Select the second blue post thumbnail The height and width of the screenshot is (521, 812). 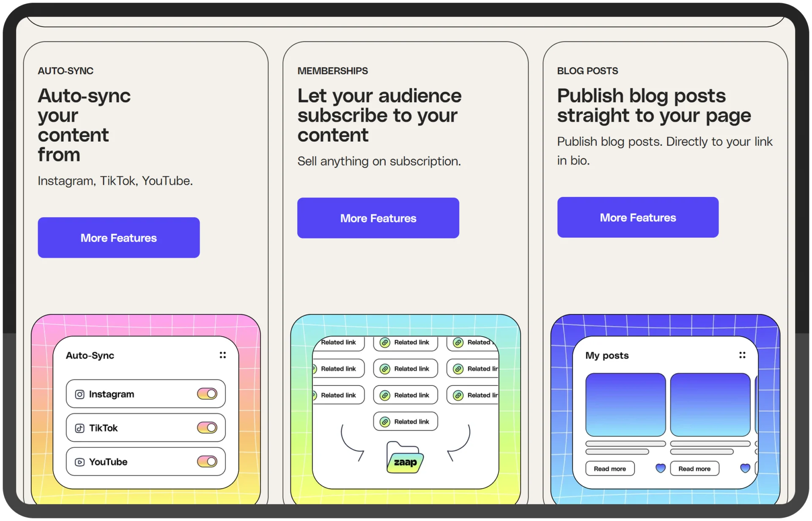(710, 404)
